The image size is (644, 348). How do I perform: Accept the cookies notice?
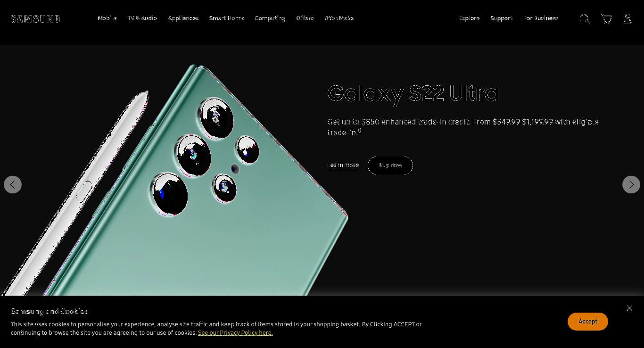click(588, 322)
